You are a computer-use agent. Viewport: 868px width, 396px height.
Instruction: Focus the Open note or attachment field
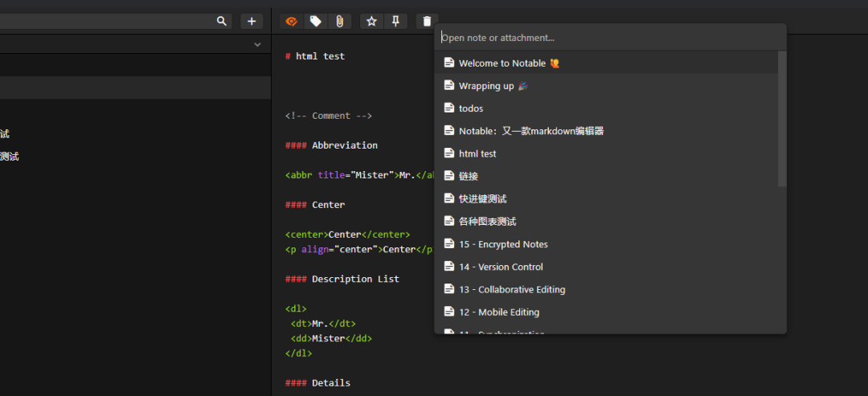tap(610, 38)
